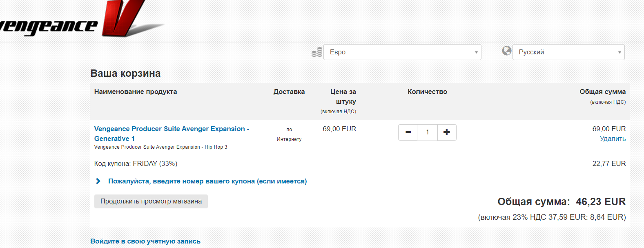Click the Цена за штуку column header
Image resolution: width=644 pixels, height=248 pixels.
343,97
